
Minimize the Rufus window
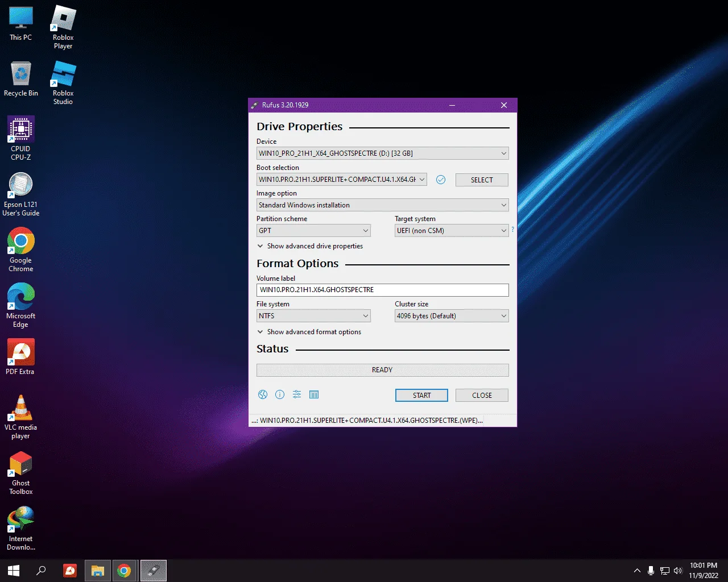(x=452, y=105)
